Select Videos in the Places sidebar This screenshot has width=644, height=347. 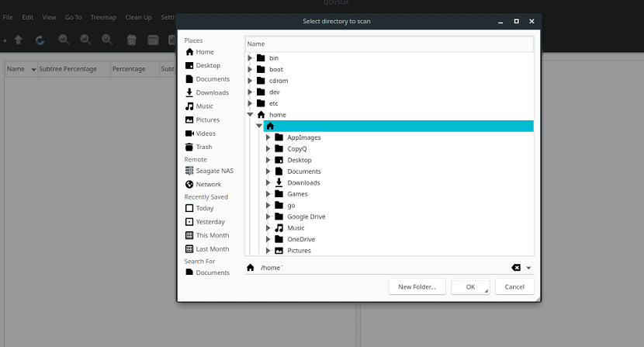[206, 134]
